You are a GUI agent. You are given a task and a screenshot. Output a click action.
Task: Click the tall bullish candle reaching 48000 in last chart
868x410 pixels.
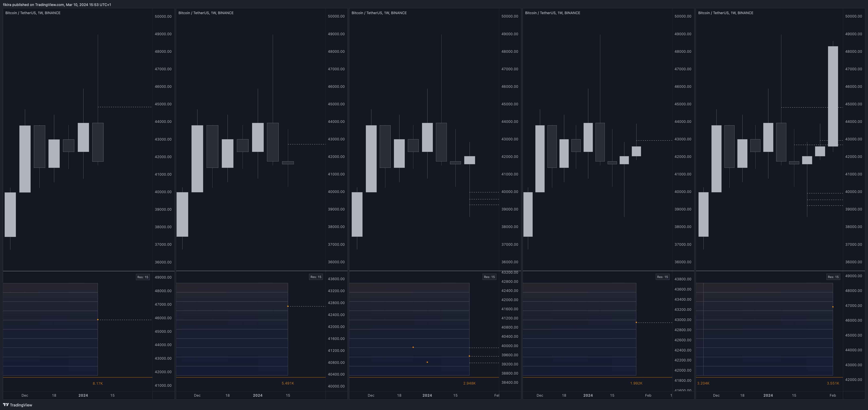tap(833, 96)
